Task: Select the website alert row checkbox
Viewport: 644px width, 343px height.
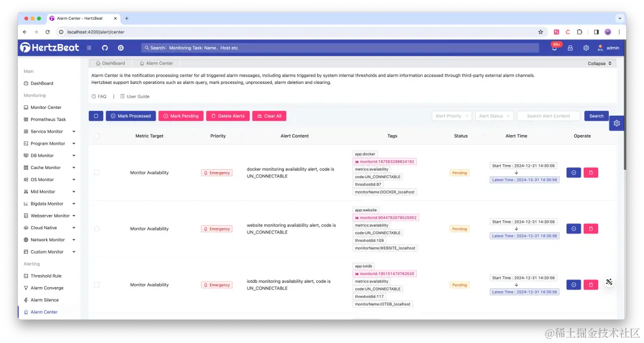Action: pos(97,229)
